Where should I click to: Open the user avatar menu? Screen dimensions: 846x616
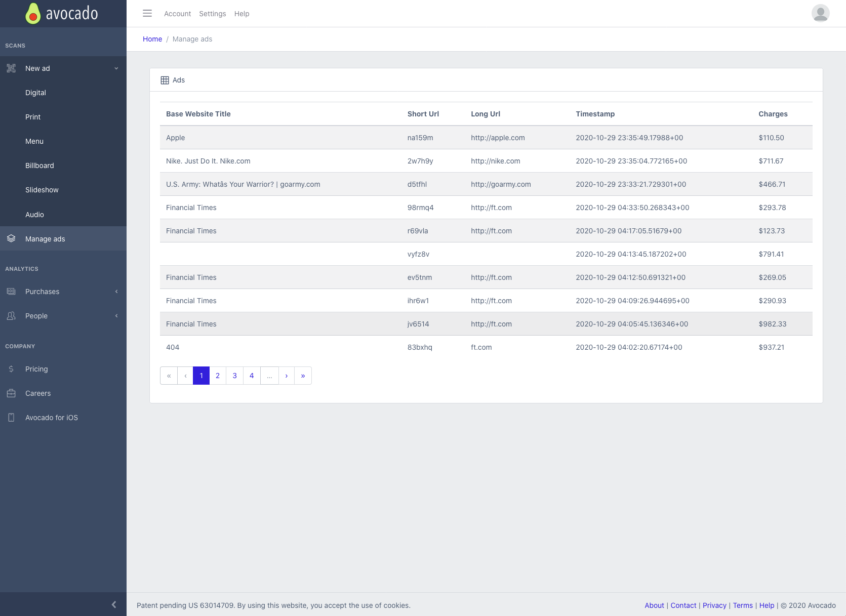pyautogui.click(x=820, y=13)
